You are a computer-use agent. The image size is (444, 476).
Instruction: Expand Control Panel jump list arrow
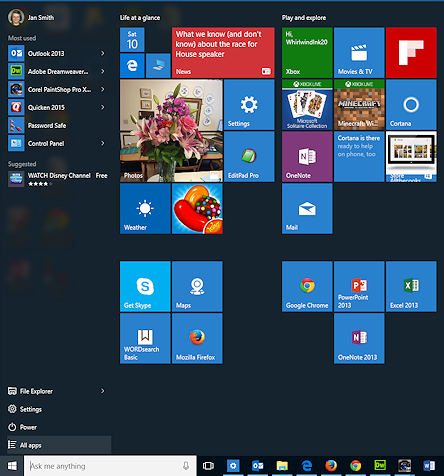point(103,143)
